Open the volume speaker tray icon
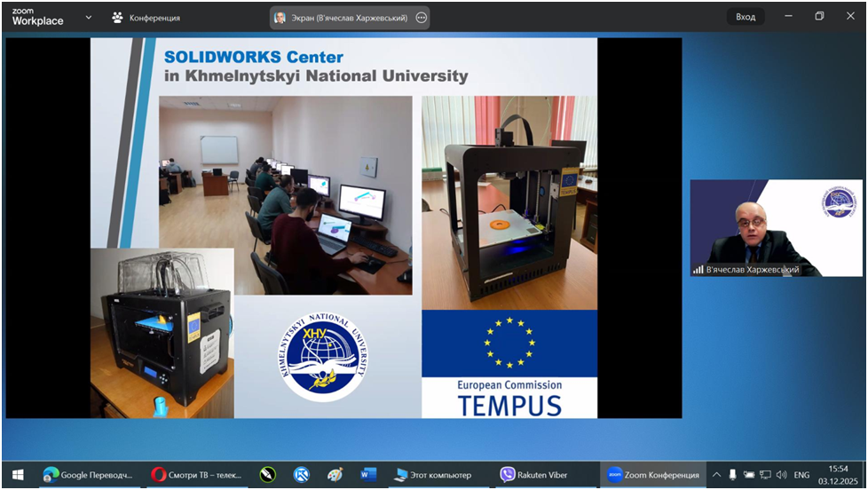 click(781, 475)
